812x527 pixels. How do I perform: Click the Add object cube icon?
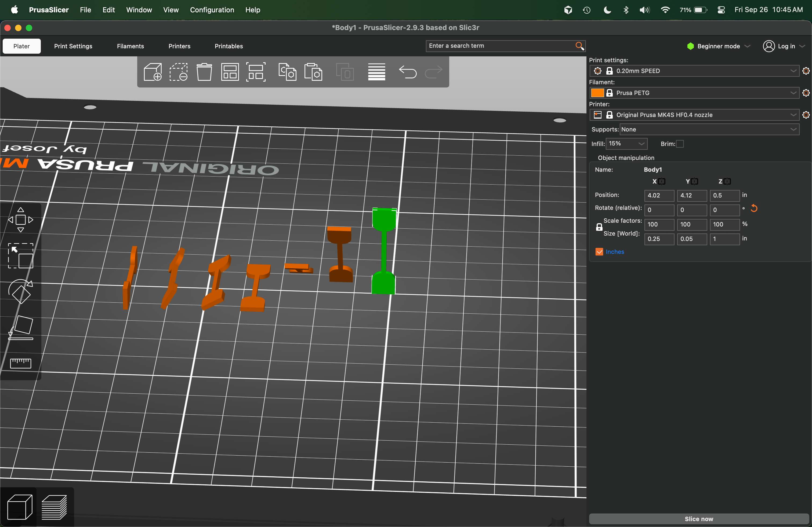click(x=153, y=72)
